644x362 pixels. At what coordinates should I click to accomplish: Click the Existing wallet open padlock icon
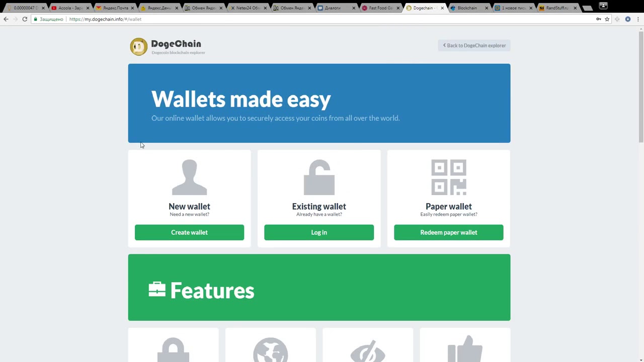point(319,177)
